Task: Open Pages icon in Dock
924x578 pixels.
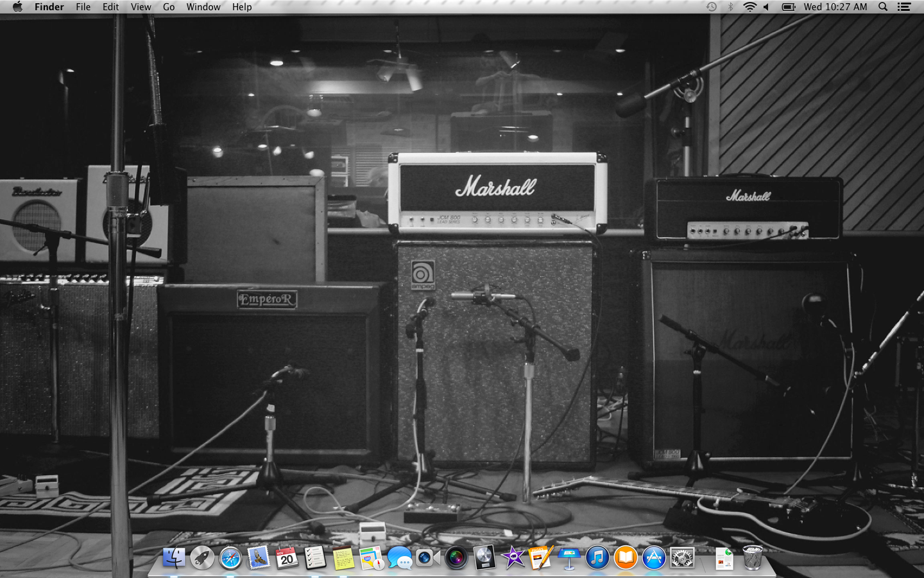Action: (541, 557)
